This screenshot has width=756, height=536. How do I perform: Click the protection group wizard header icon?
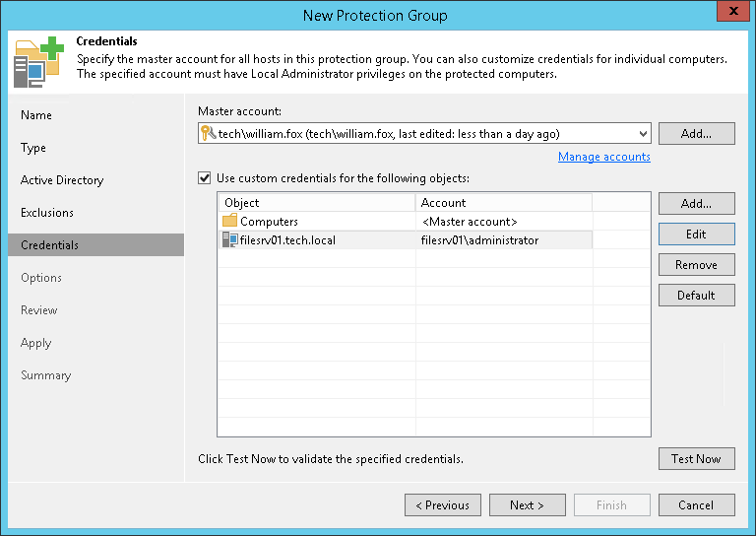(x=38, y=61)
